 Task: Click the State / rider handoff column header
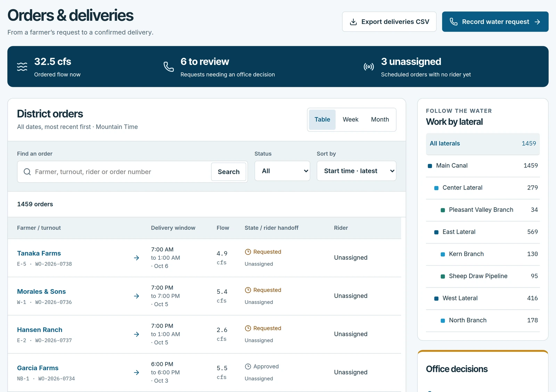pyautogui.click(x=271, y=228)
